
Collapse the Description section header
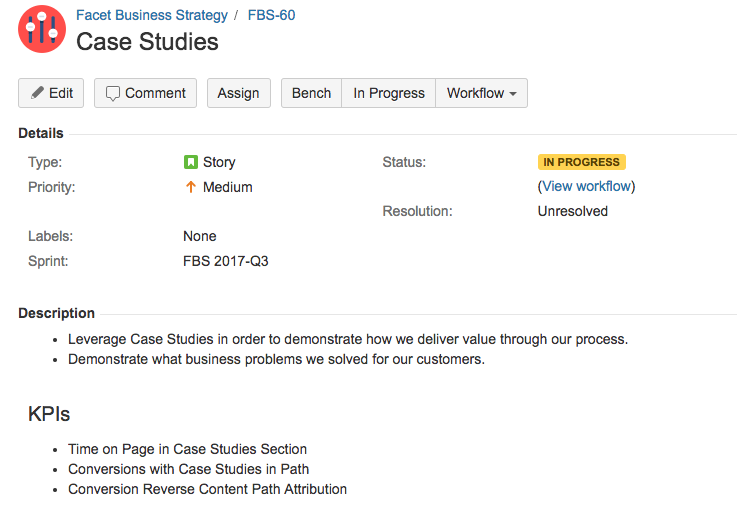(x=56, y=313)
